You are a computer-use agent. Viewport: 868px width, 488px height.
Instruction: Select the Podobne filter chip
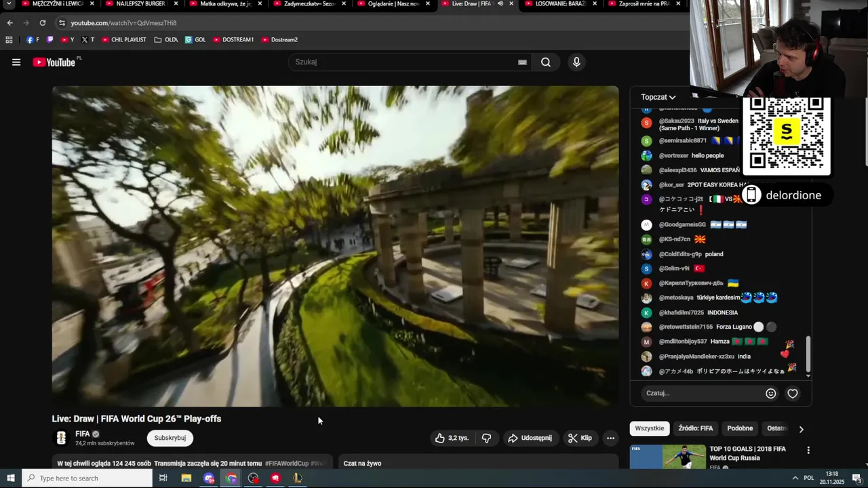point(740,428)
